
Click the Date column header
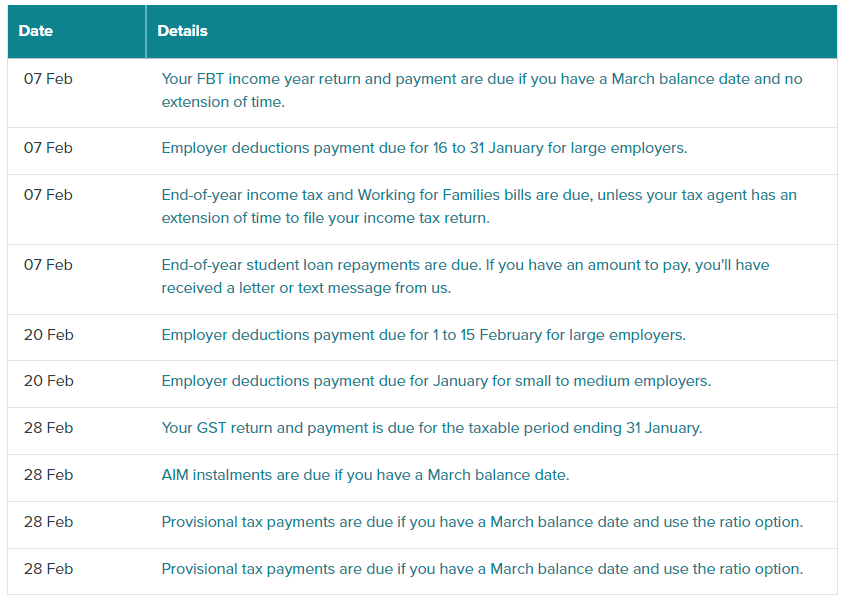[x=36, y=31]
